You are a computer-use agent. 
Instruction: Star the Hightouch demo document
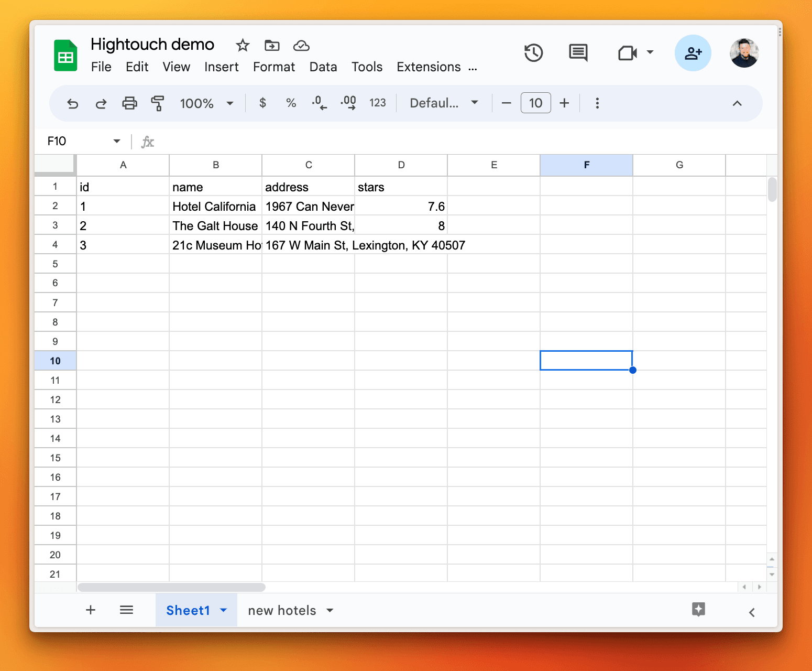pos(242,46)
